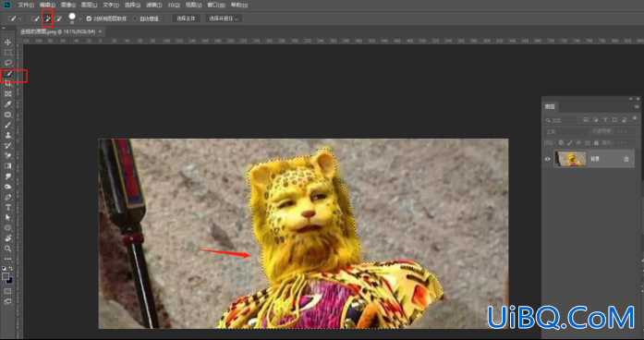Select the Ellipse shape tool

tap(7, 228)
